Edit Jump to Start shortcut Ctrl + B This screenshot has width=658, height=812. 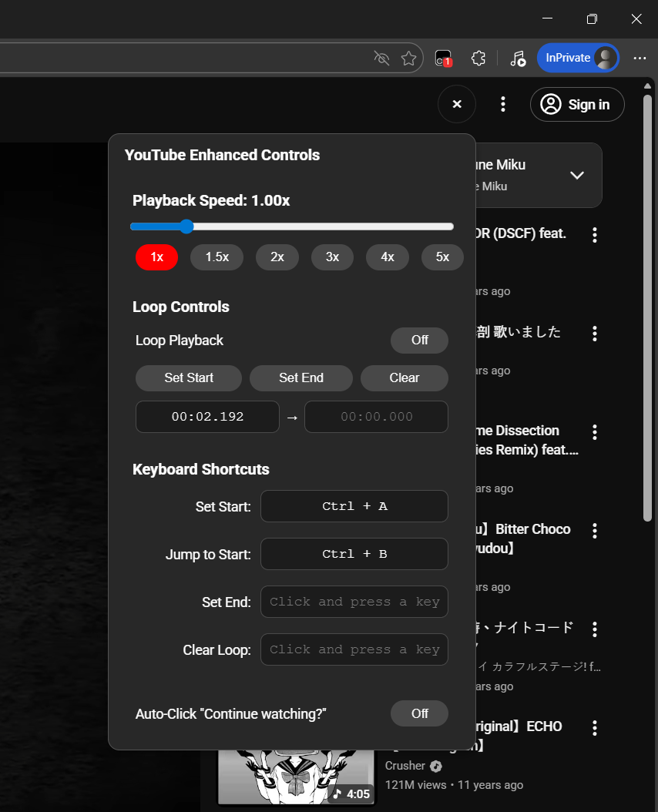coord(354,554)
